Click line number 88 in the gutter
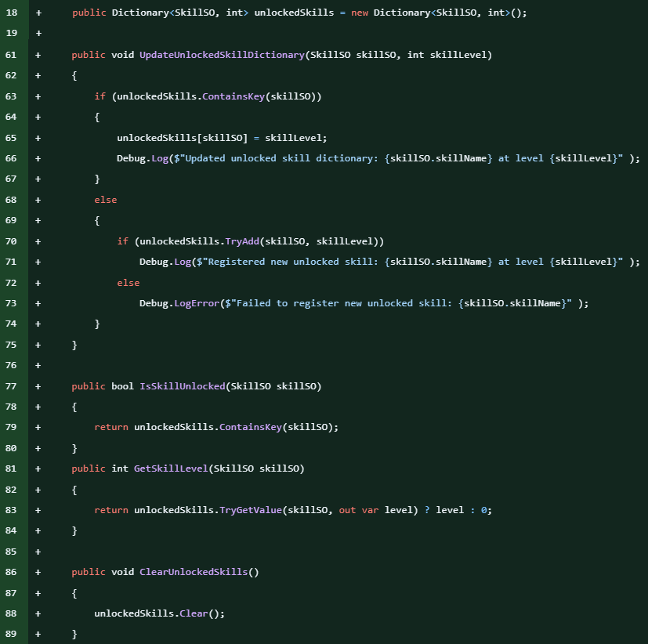 tap(11, 613)
